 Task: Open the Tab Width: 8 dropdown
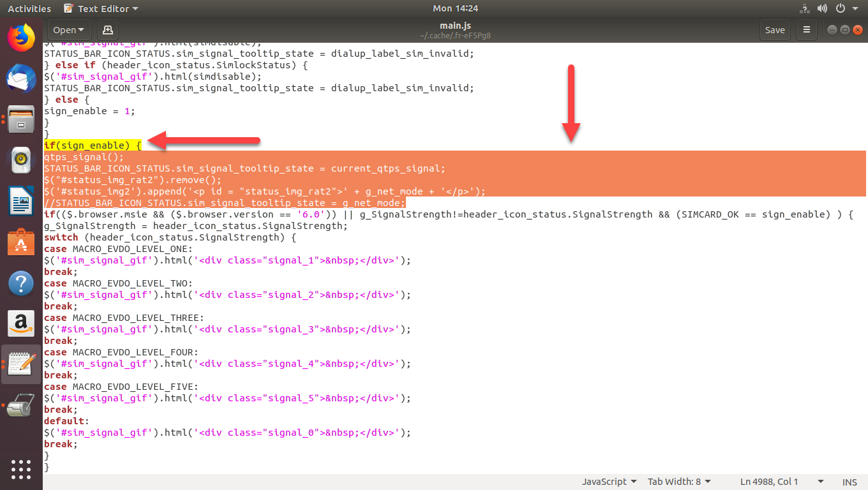pyautogui.click(x=679, y=482)
